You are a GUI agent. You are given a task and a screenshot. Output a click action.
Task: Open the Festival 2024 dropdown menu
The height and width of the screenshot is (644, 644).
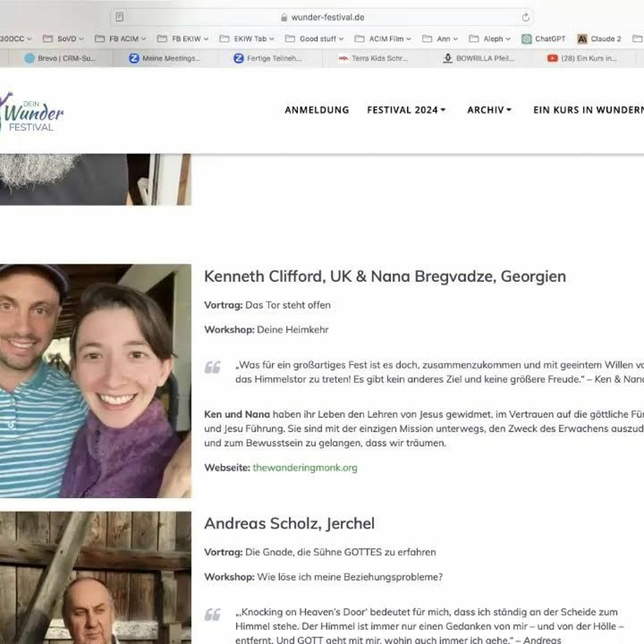click(406, 110)
